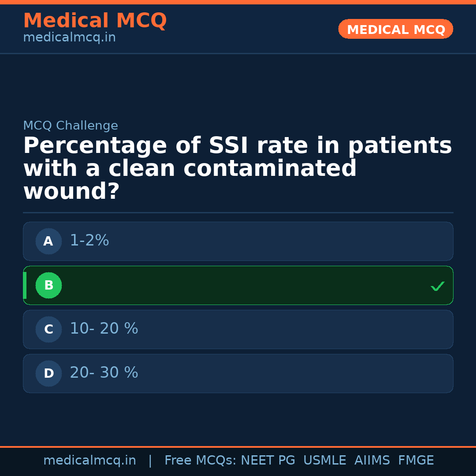
Task: Select the letter C option circle
Action: 48,329
